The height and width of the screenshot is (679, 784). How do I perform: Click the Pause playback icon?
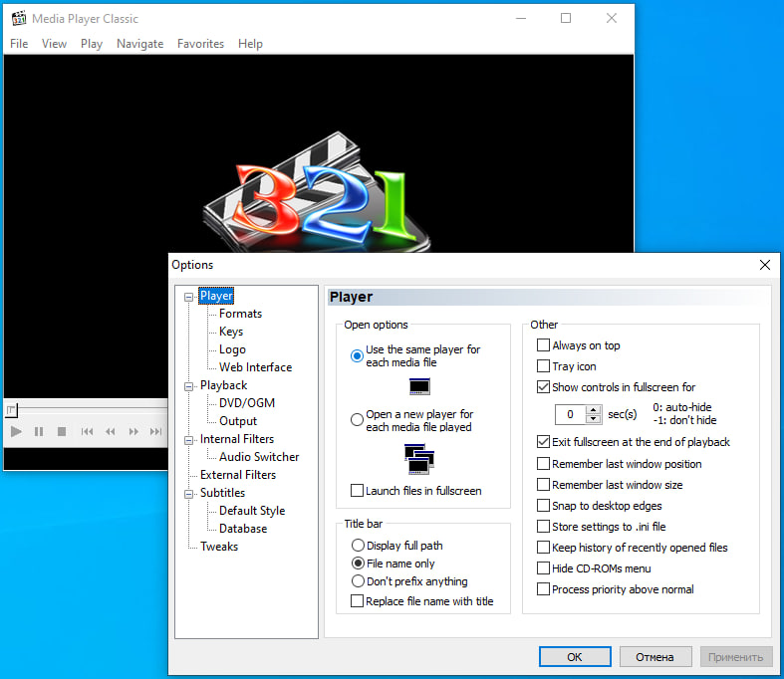pos(39,431)
